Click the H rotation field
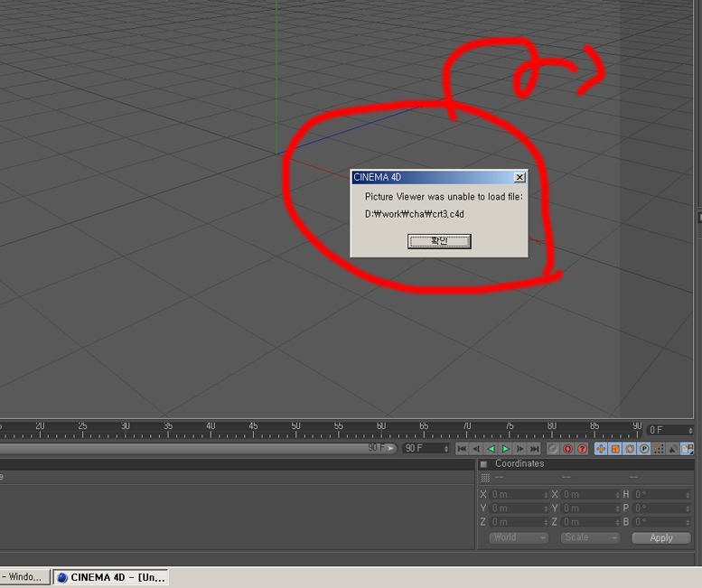702x588 pixels. point(661,494)
